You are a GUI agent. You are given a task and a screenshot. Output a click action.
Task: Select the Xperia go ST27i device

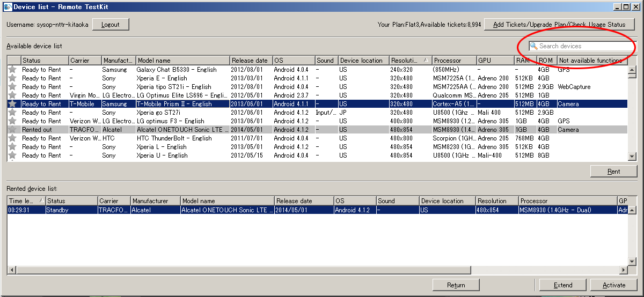point(317,112)
